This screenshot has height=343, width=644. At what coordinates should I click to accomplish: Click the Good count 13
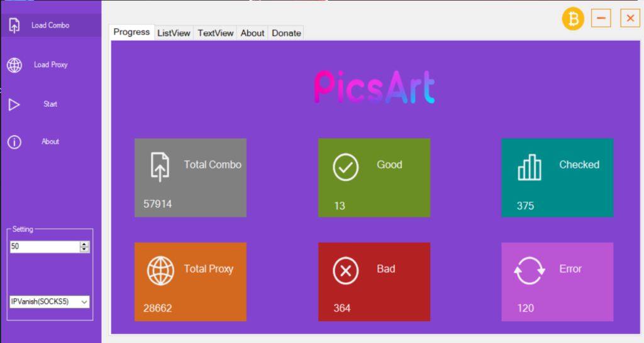coord(340,206)
